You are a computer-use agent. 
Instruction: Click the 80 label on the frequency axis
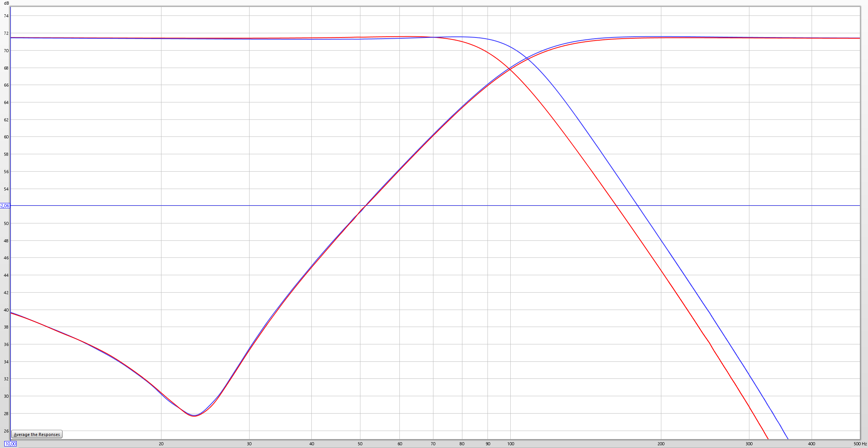point(462,444)
